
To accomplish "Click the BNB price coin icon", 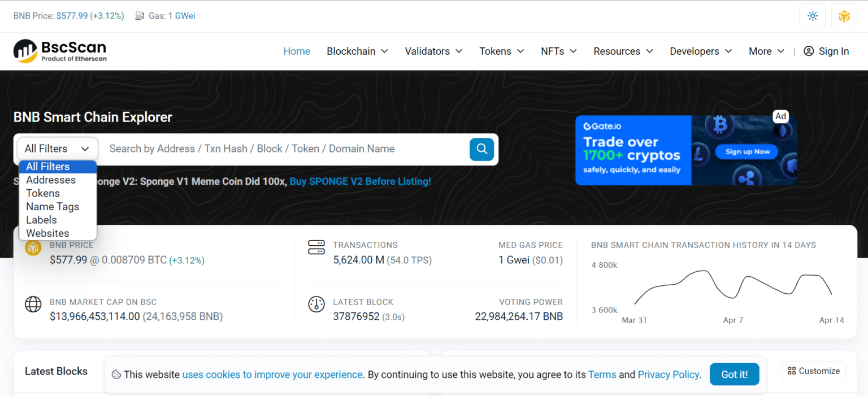I will pos(33,247).
